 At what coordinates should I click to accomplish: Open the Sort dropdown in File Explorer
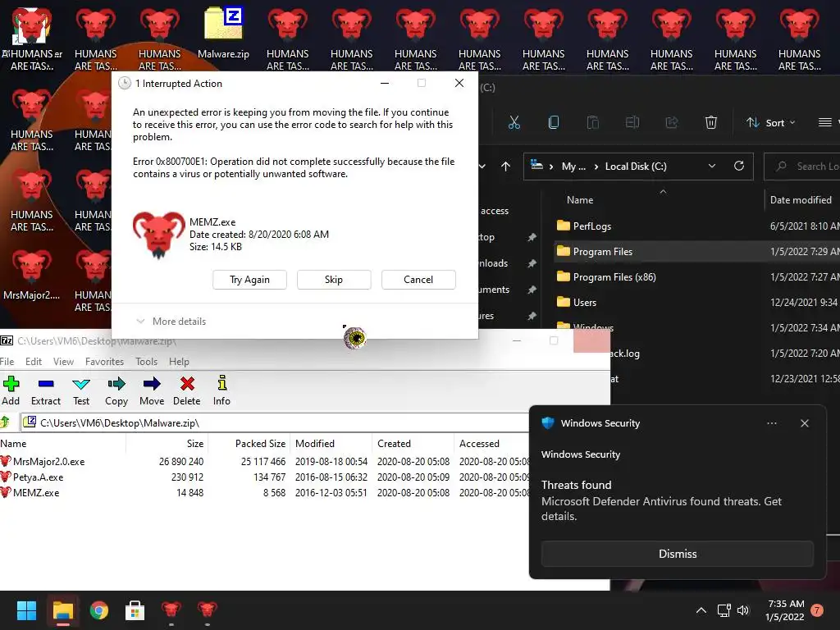(770, 123)
